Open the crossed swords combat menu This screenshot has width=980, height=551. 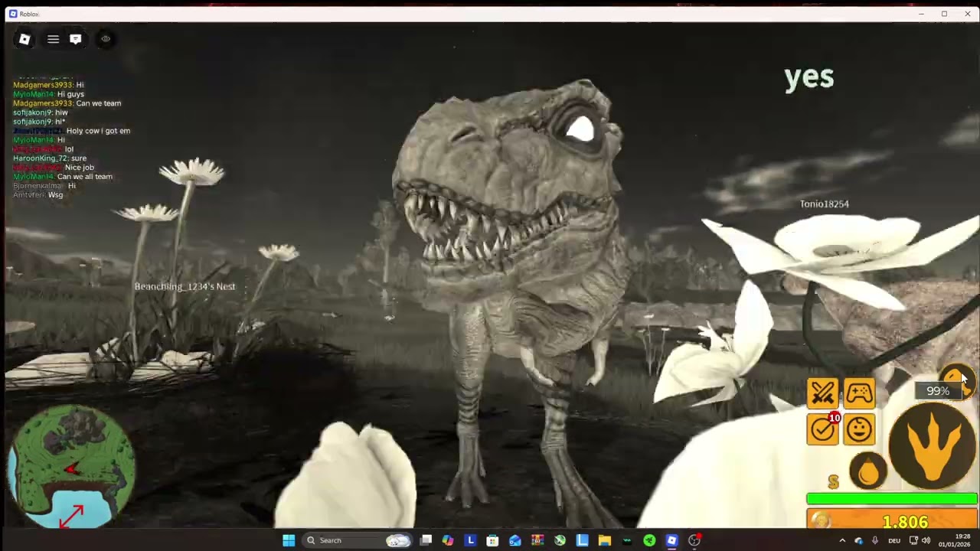[x=823, y=393]
